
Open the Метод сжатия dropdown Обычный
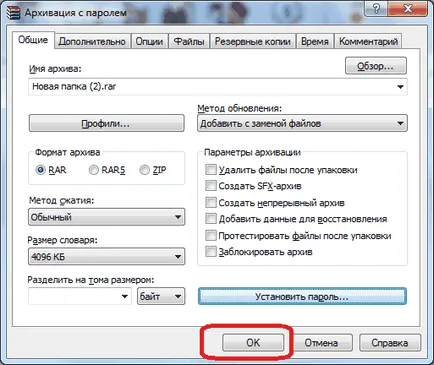[x=106, y=217]
